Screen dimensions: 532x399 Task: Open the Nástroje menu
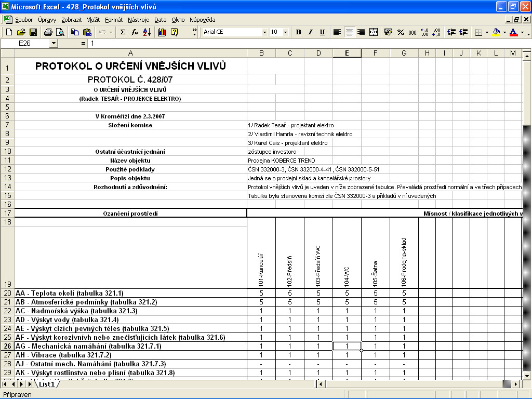point(138,20)
